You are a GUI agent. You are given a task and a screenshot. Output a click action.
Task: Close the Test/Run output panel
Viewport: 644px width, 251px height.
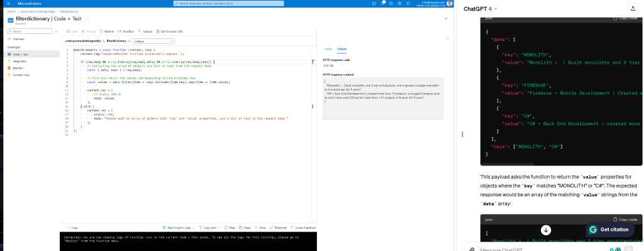[448, 38]
